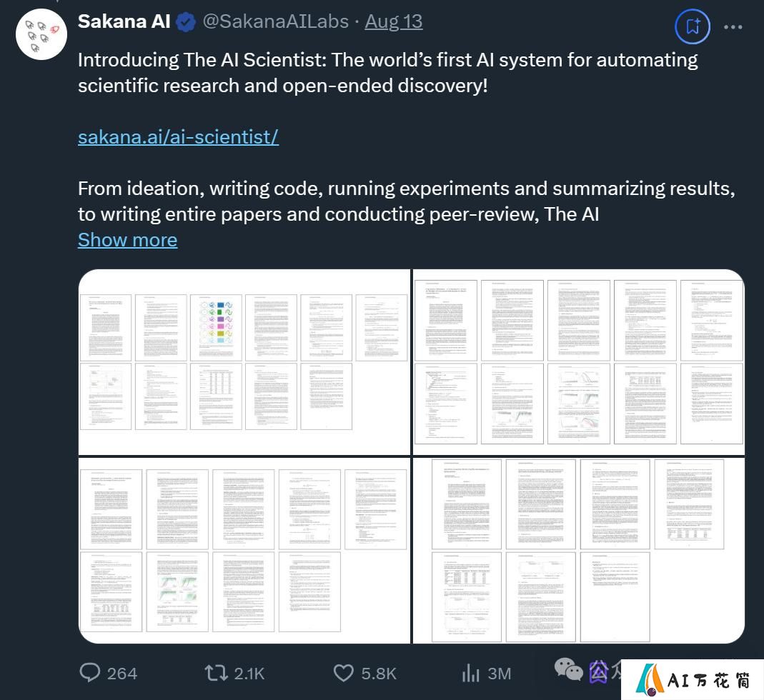Open the Aug 13 timestamp link
This screenshot has width=764, height=700.
click(x=394, y=21)
